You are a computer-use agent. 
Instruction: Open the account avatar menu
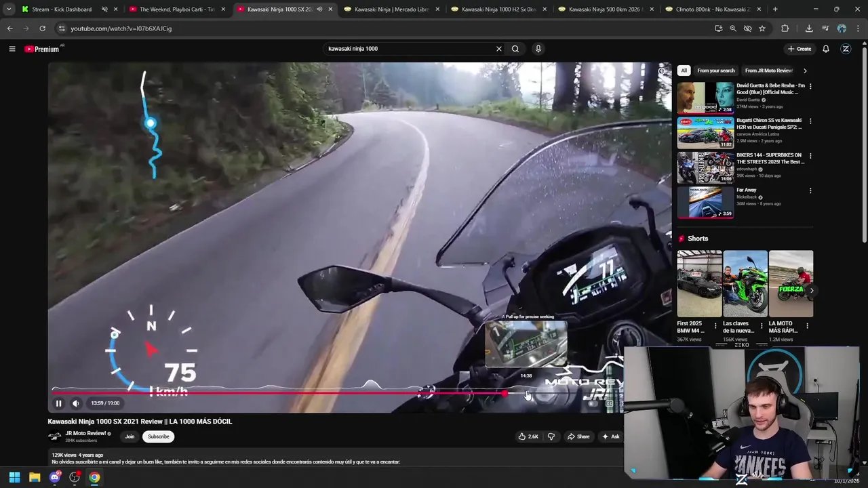point(846,49)
